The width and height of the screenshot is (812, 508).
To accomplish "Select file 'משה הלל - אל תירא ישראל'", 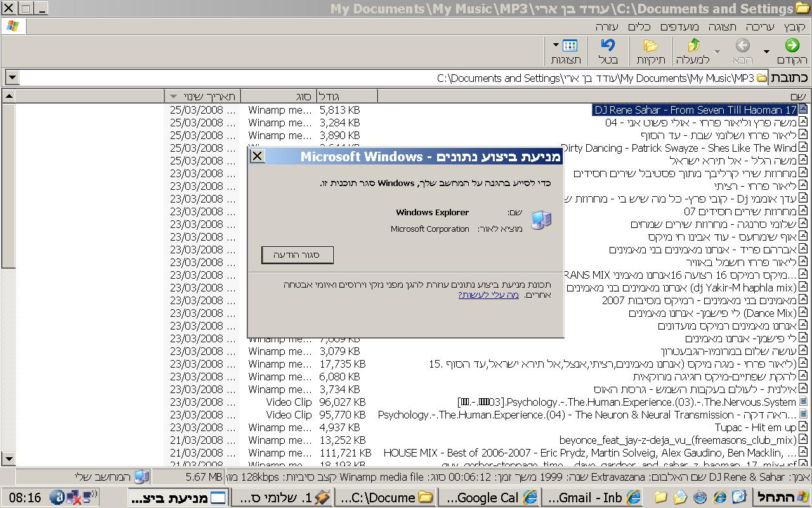I will click(733, 161).
